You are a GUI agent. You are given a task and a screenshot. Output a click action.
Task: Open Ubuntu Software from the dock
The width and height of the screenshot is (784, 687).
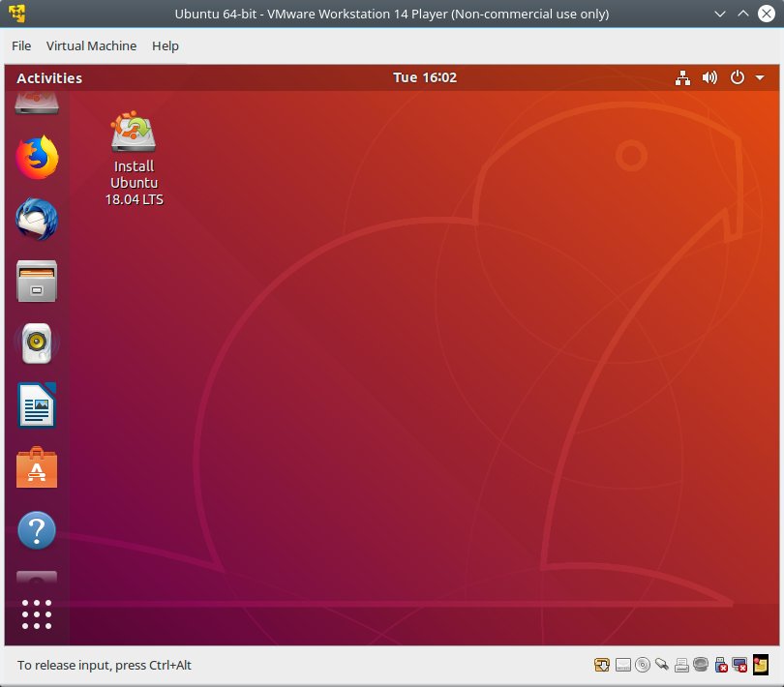coord(37,469)
